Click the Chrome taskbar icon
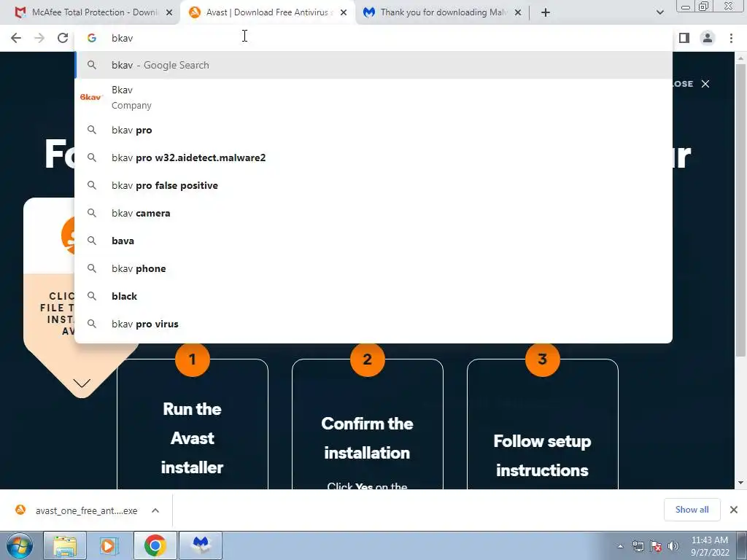 tap(155, 545)
